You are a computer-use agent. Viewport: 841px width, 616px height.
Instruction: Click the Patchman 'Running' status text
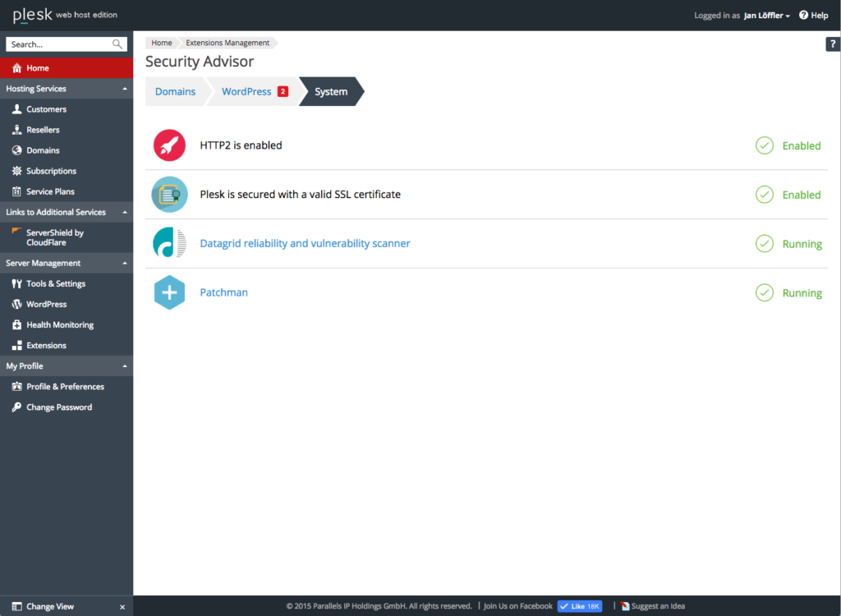[x=802, y=293]
